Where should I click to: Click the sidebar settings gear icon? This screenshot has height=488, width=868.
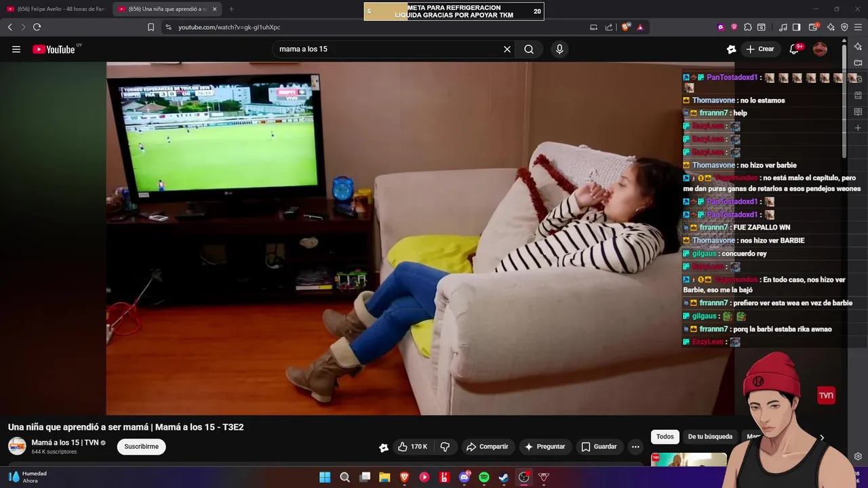(x=858, y=456)
